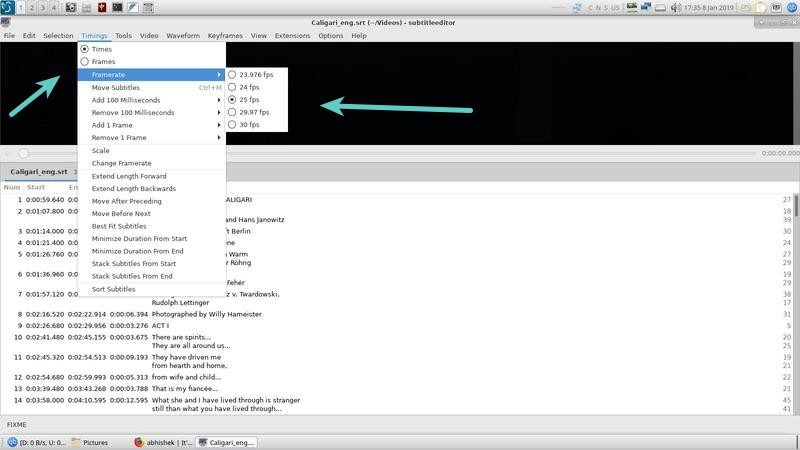The image size is (800, 450).
Task: Close the open Timings menu
Action: 94,36
